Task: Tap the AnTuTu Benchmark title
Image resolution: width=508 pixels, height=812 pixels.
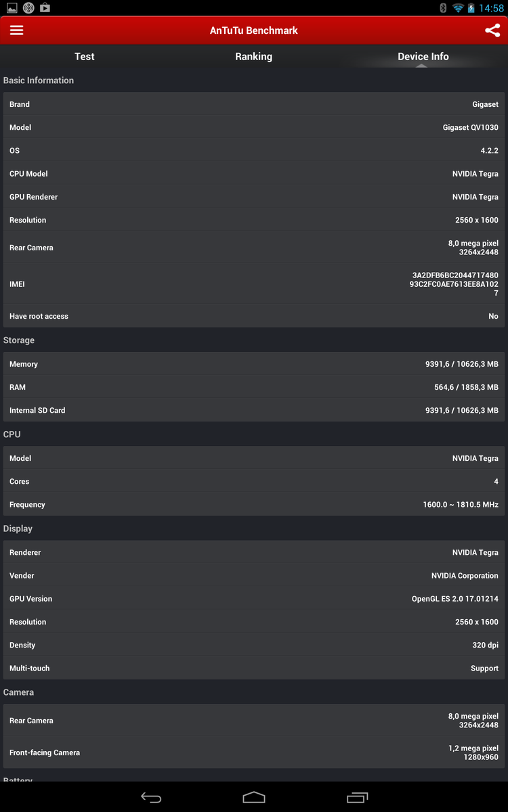Action: coord(254,30)
